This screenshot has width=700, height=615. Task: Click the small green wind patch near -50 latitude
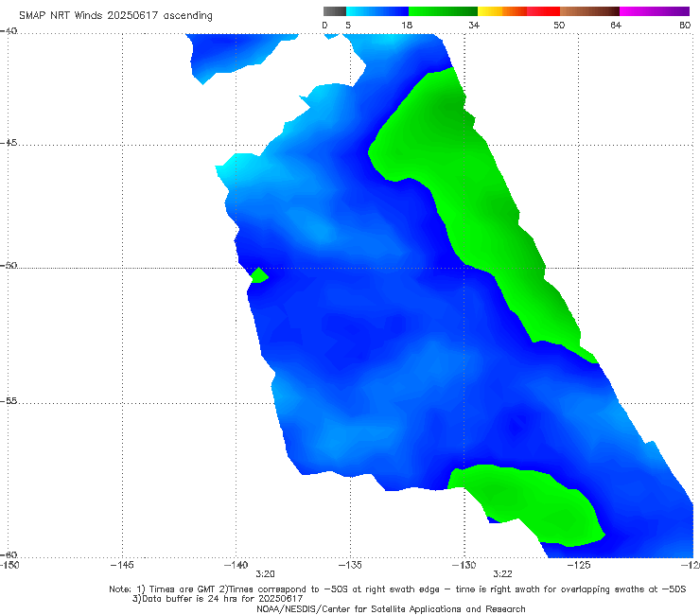click(259, 275)
